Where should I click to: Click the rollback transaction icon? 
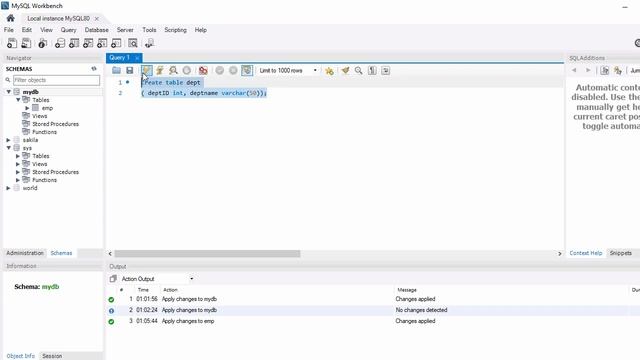233,71
